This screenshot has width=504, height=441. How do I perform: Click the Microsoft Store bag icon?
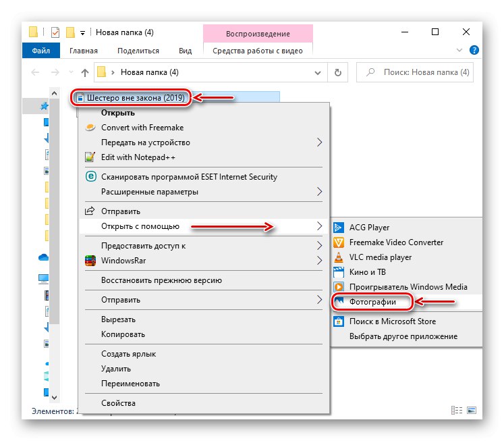coord(339,321)
